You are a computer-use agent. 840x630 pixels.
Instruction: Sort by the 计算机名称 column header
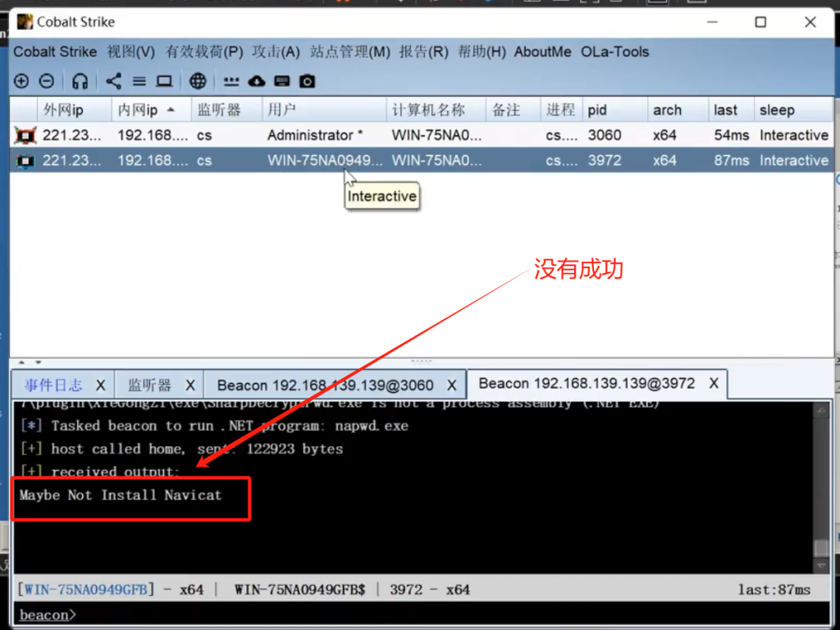coord(436,111)
